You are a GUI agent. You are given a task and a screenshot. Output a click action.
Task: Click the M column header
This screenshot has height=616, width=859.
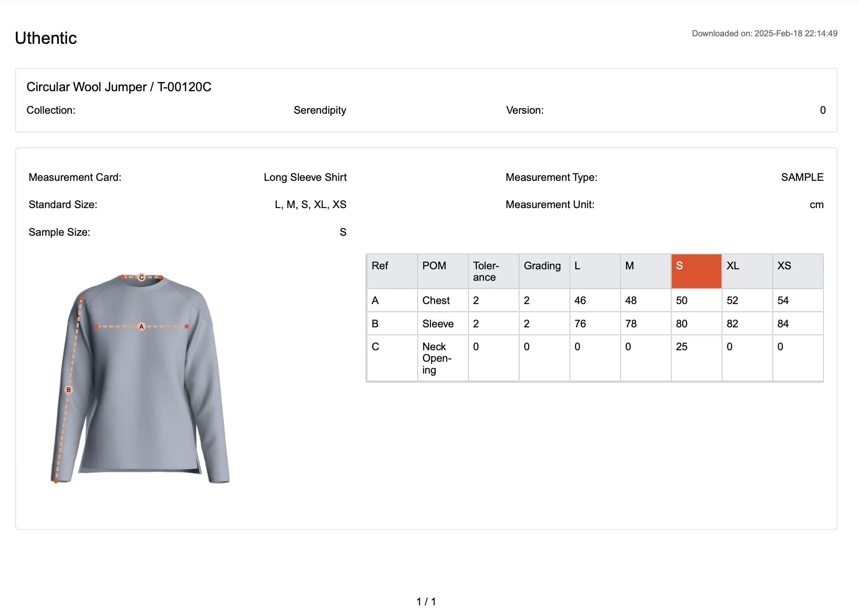tap(646, 271)
